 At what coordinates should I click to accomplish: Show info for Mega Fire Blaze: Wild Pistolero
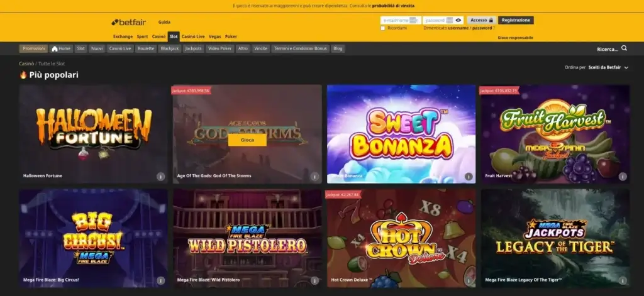click(x=314, y=281)
